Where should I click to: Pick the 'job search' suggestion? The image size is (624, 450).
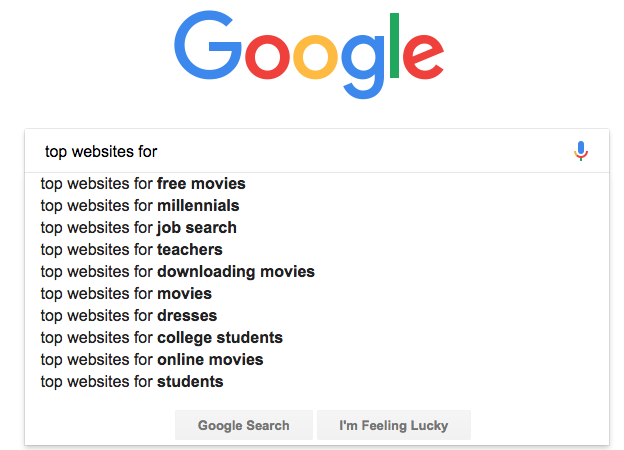pos(139,228)
